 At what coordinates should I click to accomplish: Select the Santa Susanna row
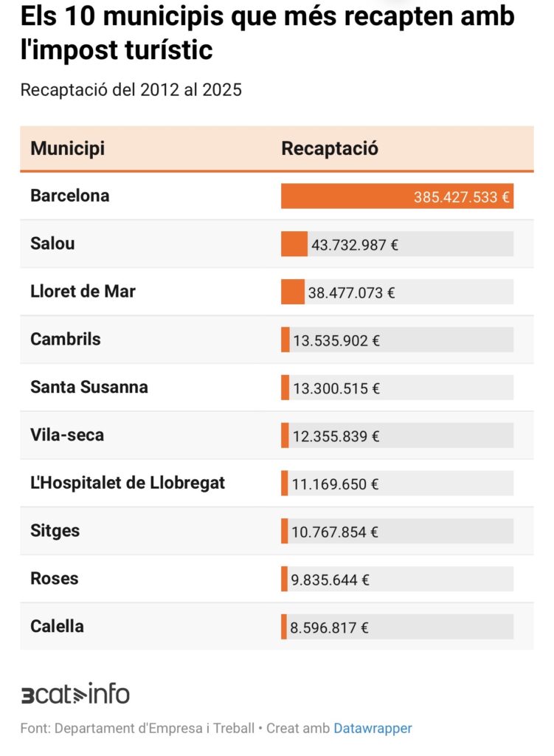[89, 388]
